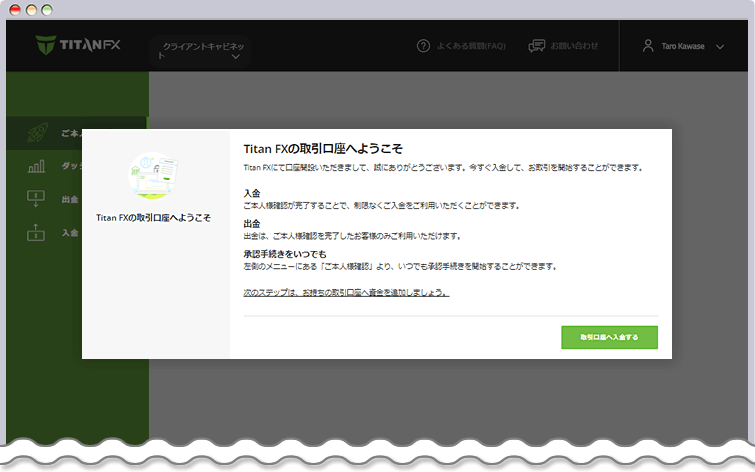Click the Taro Kawase user name

point(683,46)
